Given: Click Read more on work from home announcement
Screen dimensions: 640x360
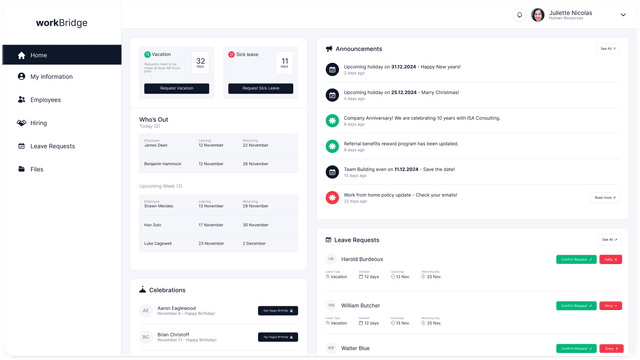Looking at the screenshot, I should coord(605,198).
